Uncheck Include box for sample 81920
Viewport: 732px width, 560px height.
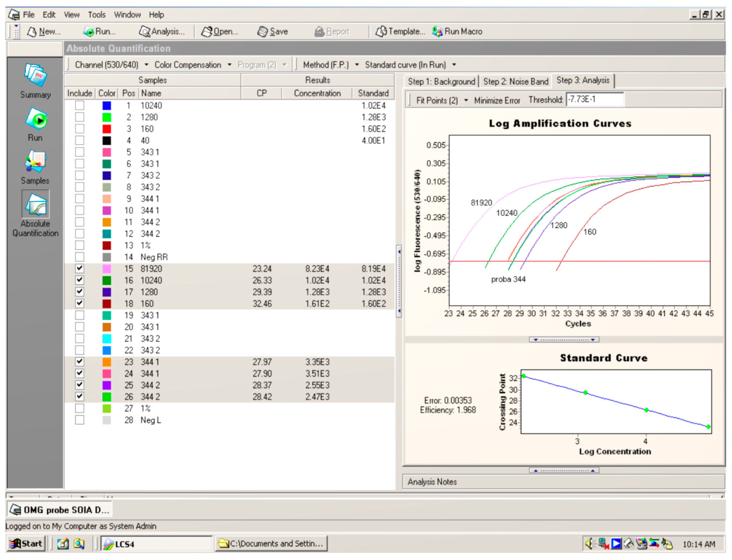pos(79,268)
